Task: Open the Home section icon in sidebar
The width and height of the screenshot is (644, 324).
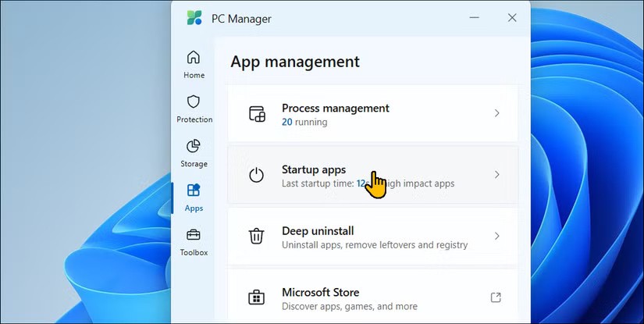Action: [194, 58]
